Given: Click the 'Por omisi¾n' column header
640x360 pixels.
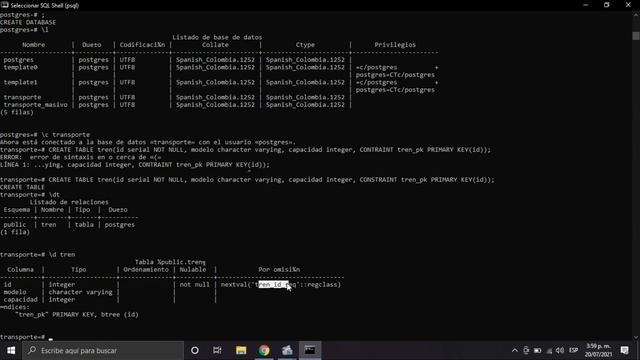Looking at the screenshot, I should (279, 269).
